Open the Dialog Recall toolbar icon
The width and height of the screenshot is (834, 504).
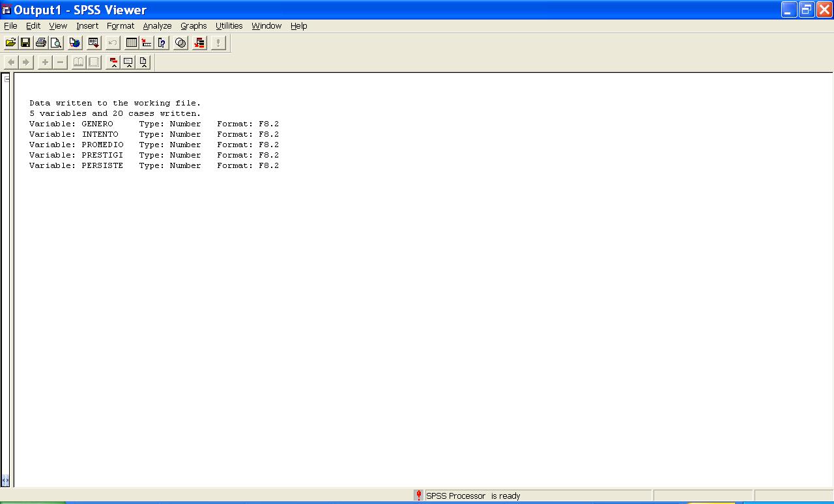click(94, 43)
